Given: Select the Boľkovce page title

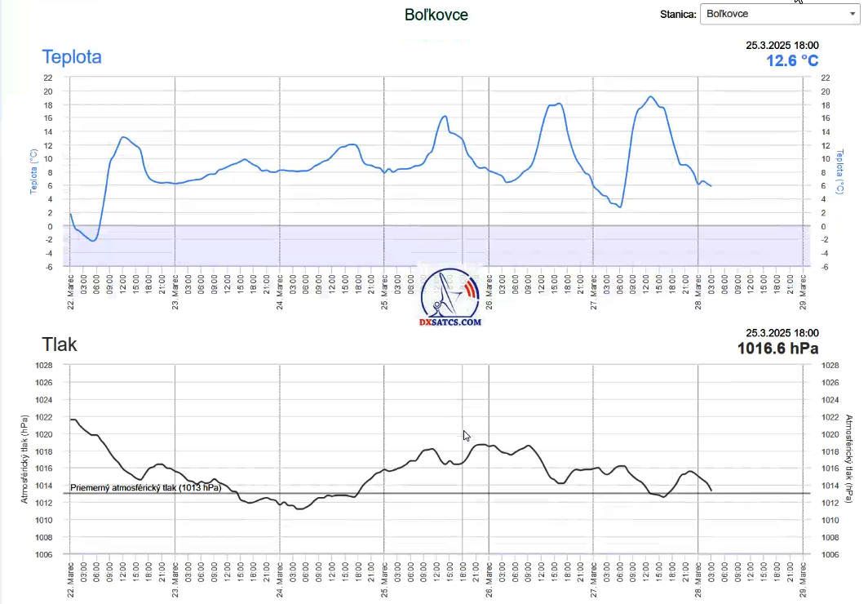Looking at the screenshot, I should pos(436,15).
